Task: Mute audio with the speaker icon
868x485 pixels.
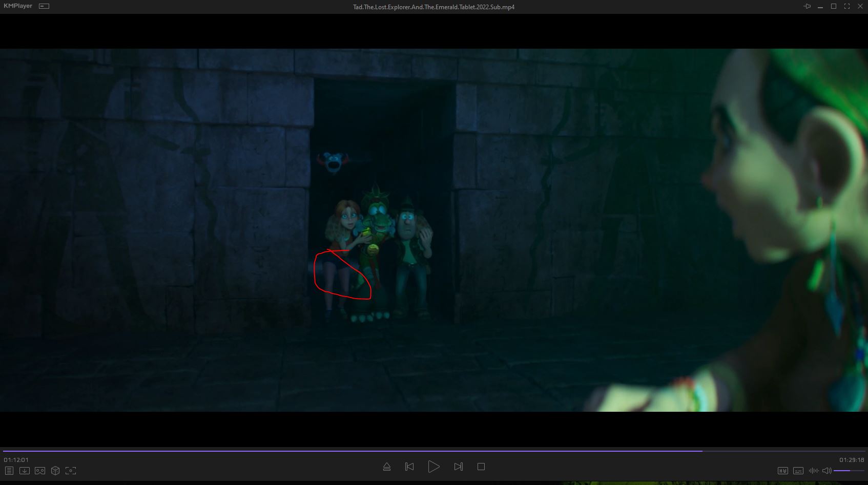Action: (x=826, y=471)
